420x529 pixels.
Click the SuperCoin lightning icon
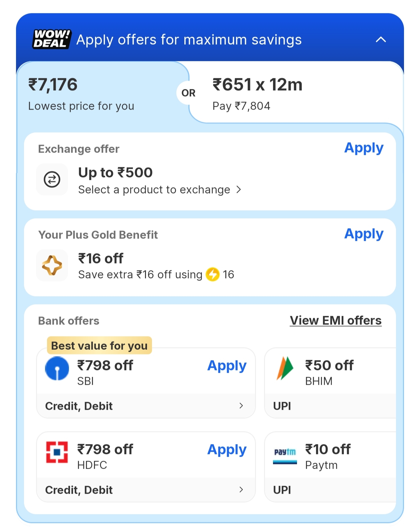213,274
